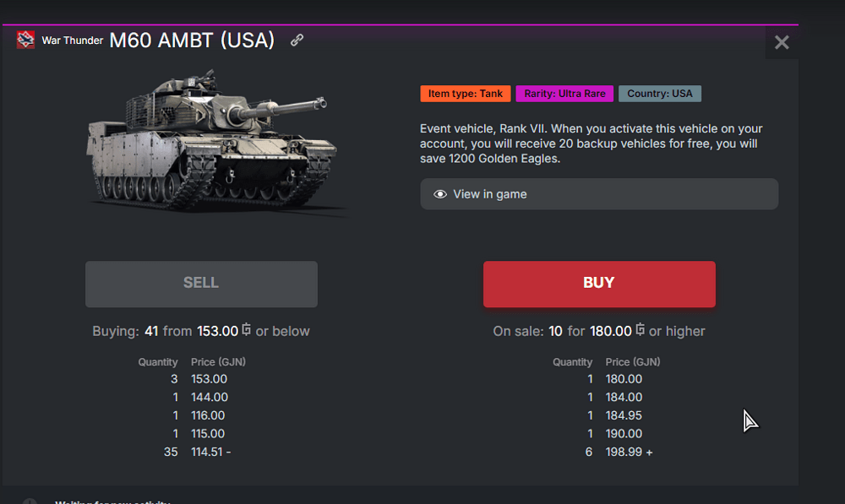The width and height of the screenshot is (845, 504).
Task: Expand the 198.99 and higher sell offers
Action: (629, 453)
